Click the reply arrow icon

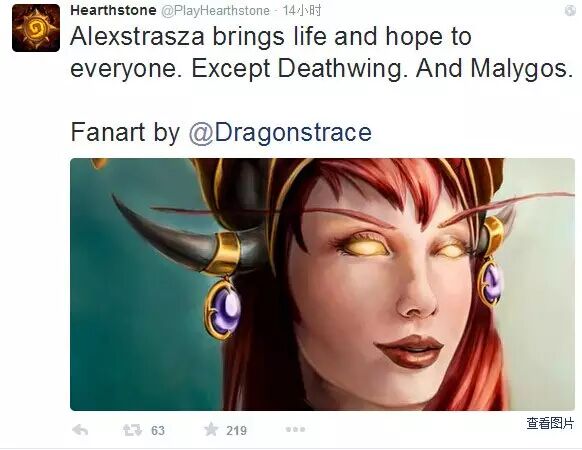pos(80,430)
